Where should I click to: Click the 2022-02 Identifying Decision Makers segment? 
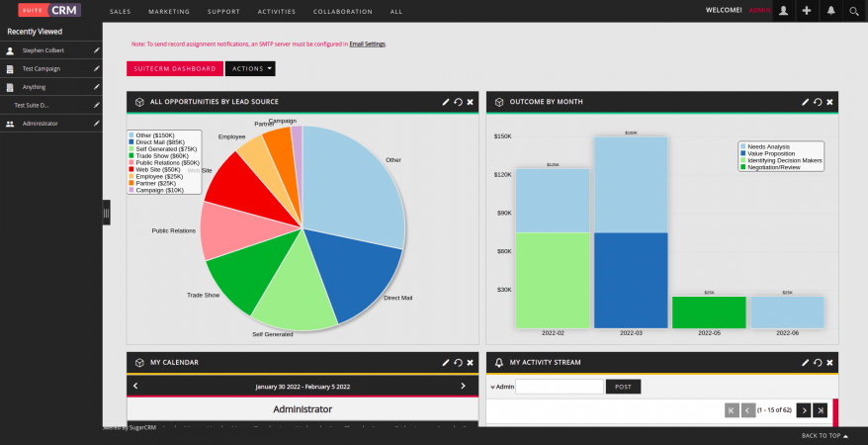(553, 280)
